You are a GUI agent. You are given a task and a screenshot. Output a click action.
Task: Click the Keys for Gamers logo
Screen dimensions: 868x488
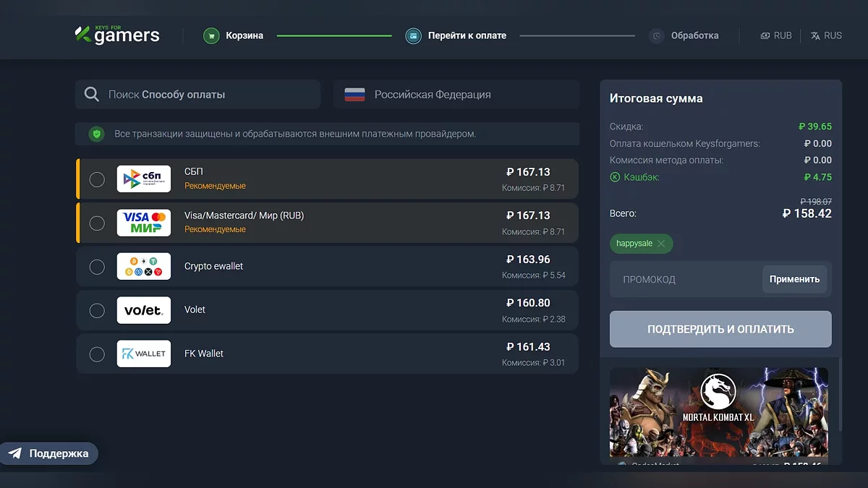[117, 35]
